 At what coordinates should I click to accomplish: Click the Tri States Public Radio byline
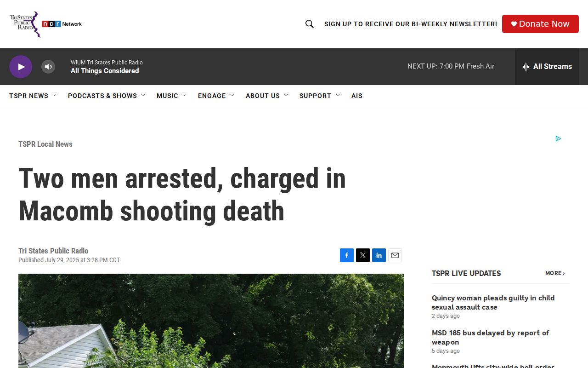(53, 251)
